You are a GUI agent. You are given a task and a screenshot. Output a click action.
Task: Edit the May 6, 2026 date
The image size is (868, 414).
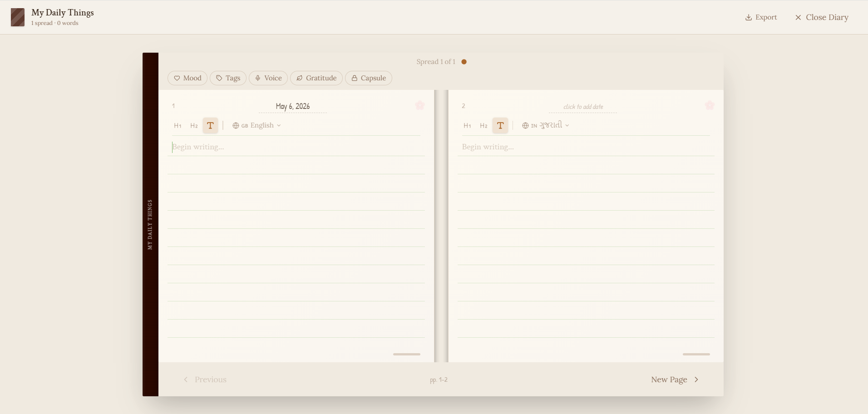point(293,106)
